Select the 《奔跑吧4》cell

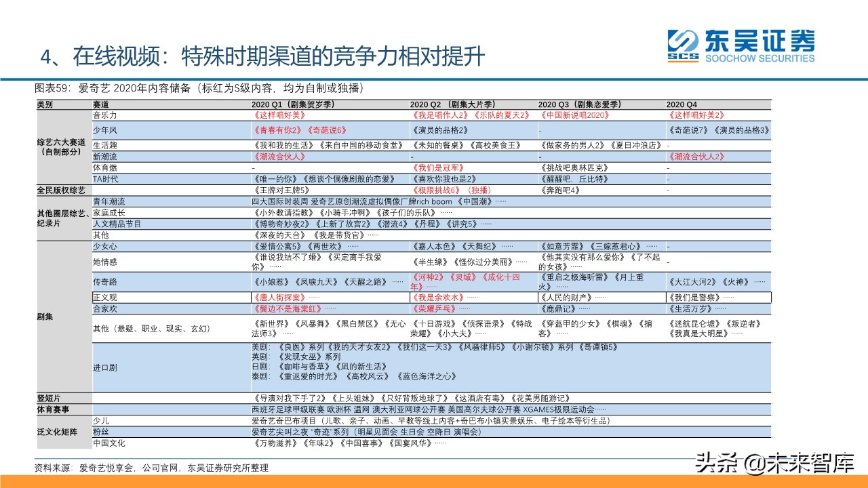click(560, 190)
